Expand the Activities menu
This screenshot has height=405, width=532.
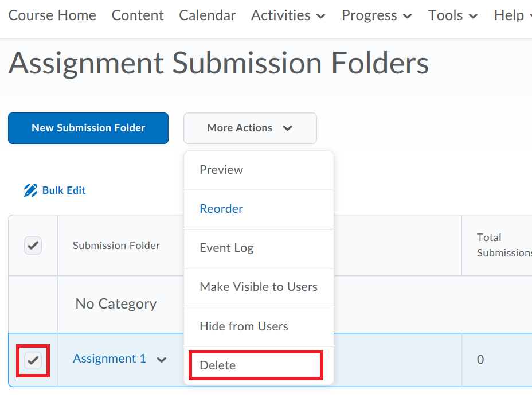click(x=288, y=15)
